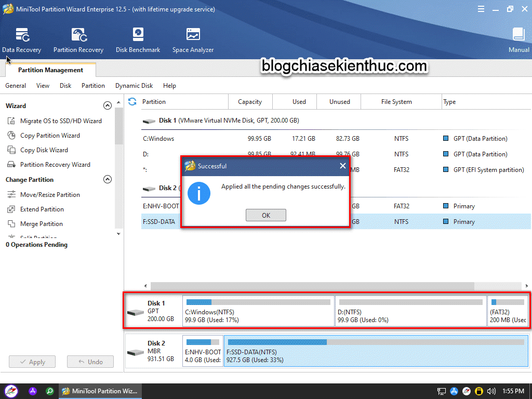This screenshot has width=532, height=399.
Task: Launch Partition Recovery from the toolbar
Action: pos(78,41)
